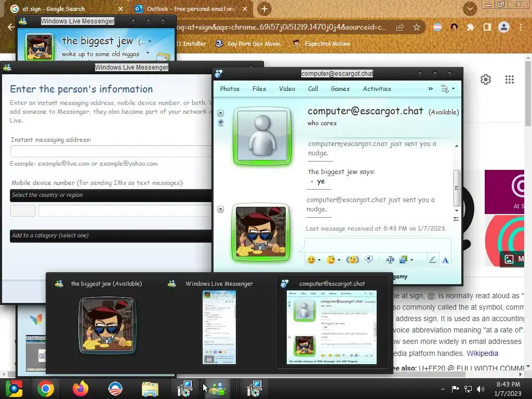Open the personal message dropdown arrow
The width and height of the screenshot is (532, 399).
(x=148, y=53)
